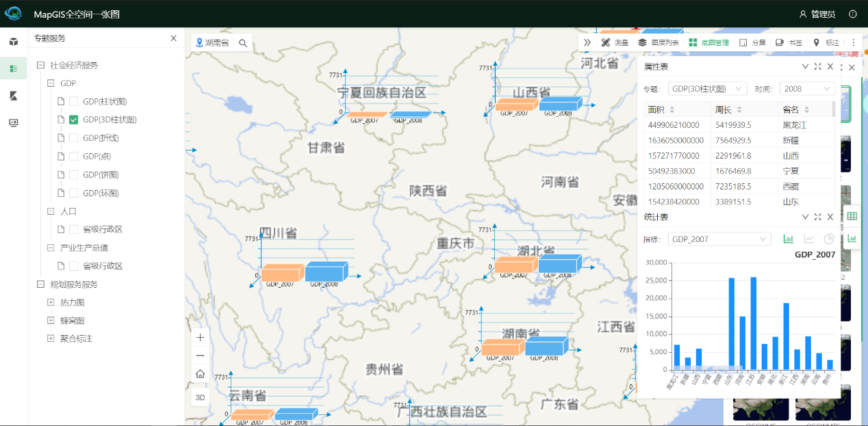
Task: Close the 专题服务 panel
Action: (173, 38)
